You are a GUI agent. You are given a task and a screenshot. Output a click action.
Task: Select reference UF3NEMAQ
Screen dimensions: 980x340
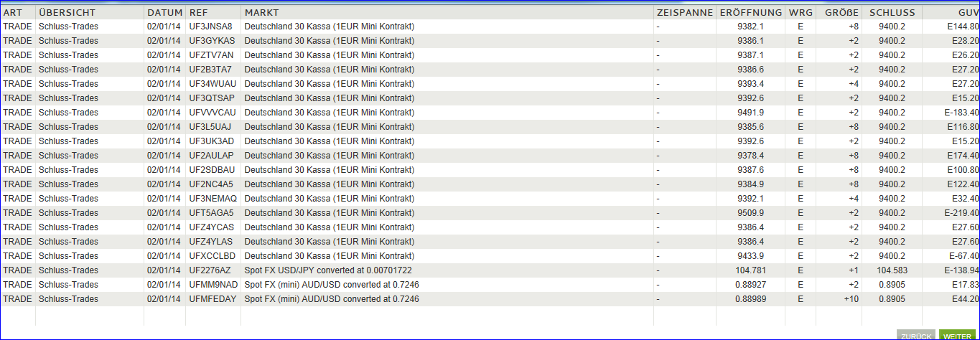(213, 199)
